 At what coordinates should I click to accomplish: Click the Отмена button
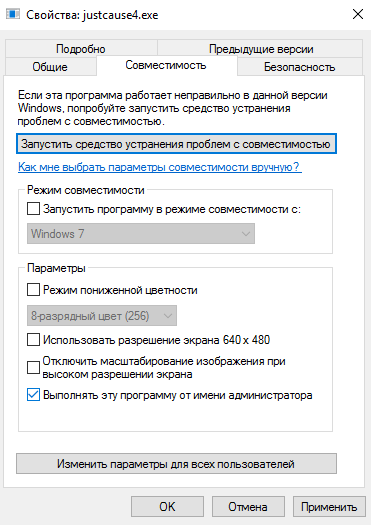coord(248,506)
